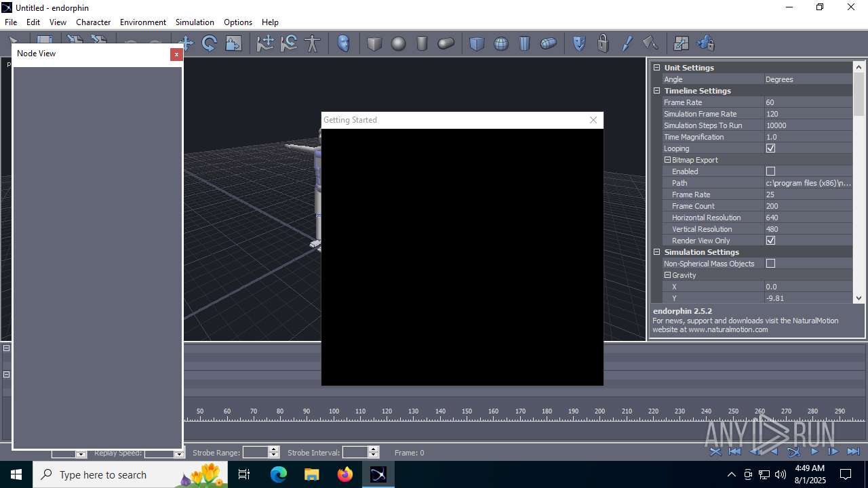868x488 pixels.
Task: Click the blue shield mask icon
Action: click(579, 43)
